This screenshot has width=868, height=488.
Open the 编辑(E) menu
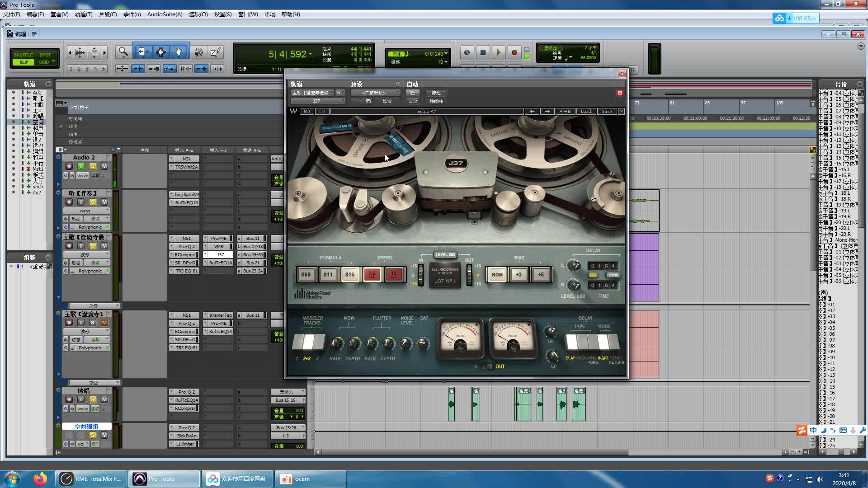[35, 14]
